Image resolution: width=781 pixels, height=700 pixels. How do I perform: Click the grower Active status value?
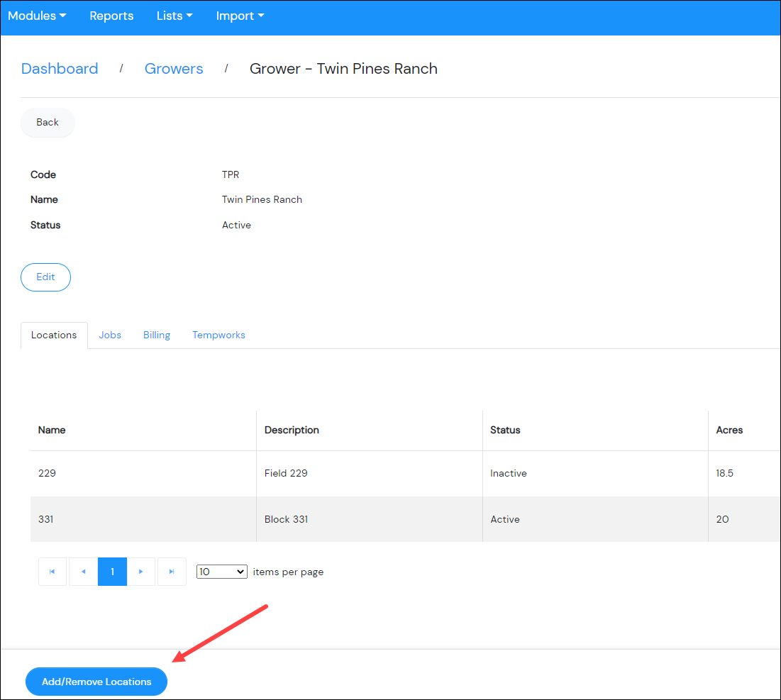(x=237, y=225)
